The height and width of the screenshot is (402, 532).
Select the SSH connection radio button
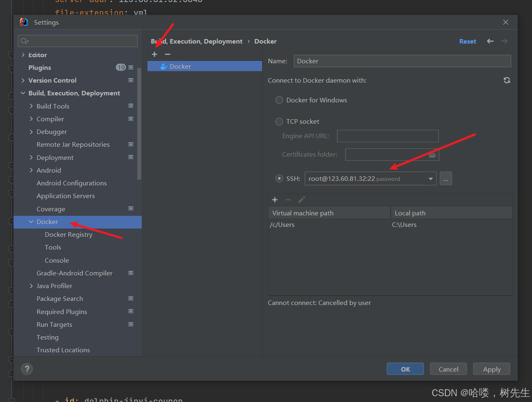tap(279, 178)
